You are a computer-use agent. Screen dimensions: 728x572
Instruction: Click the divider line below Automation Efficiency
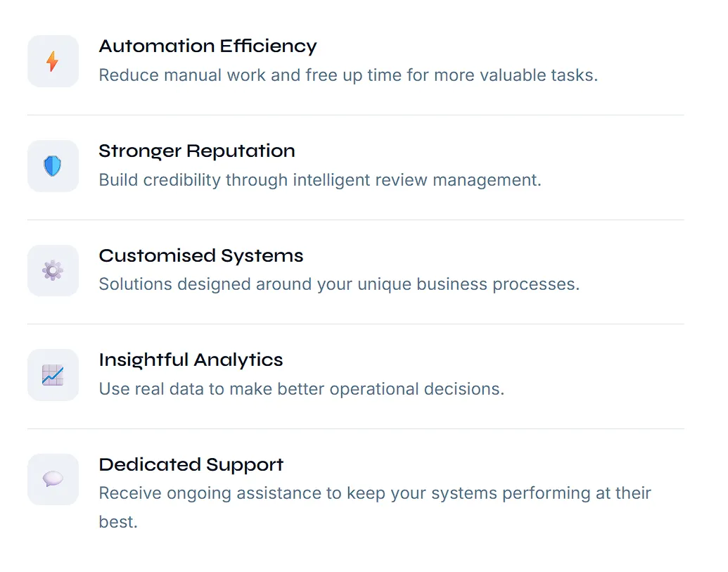[355, 115]
